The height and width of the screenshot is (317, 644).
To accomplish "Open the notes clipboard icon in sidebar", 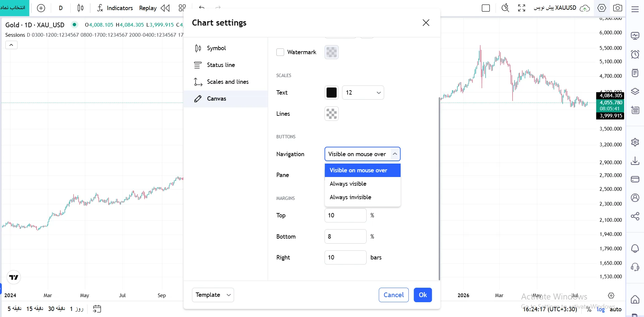I will (635, 73).
